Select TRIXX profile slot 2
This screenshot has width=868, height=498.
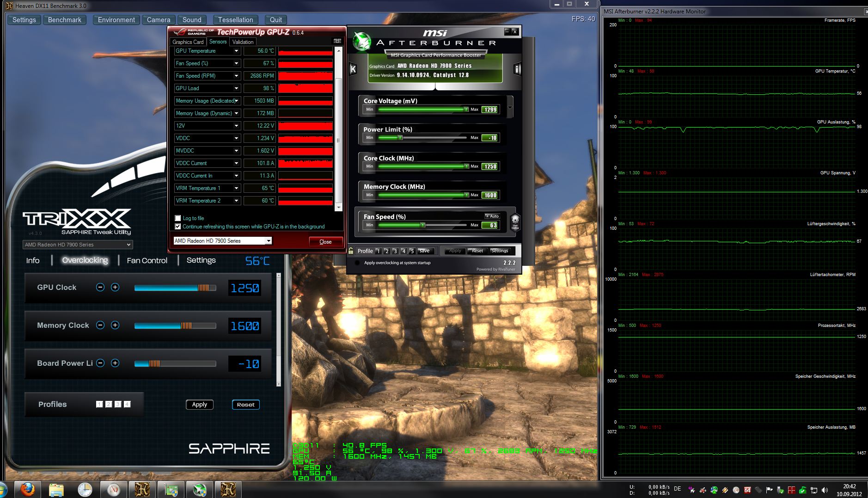[x=109, y=404]
